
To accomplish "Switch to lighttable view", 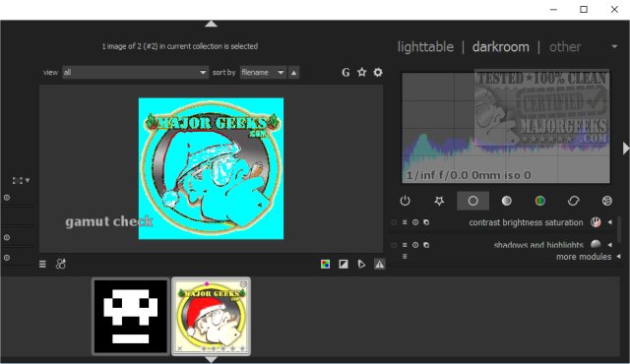I will [425, 47].
